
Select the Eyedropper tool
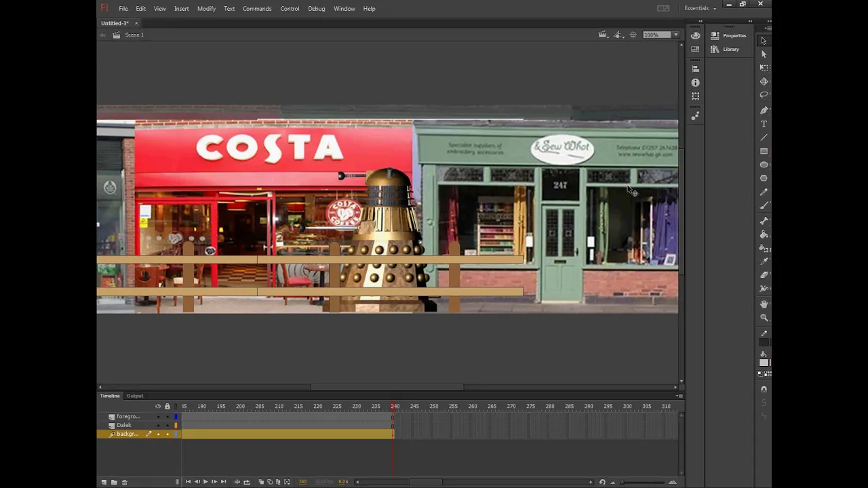[764, 262]
